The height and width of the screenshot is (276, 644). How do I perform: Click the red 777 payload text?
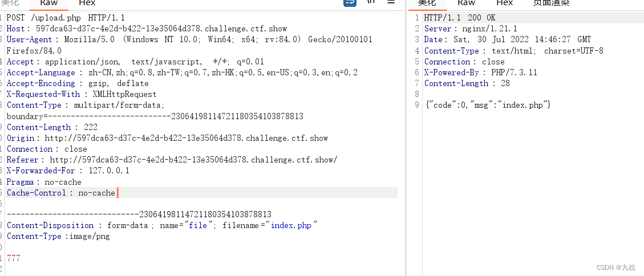tap(13, 258)
